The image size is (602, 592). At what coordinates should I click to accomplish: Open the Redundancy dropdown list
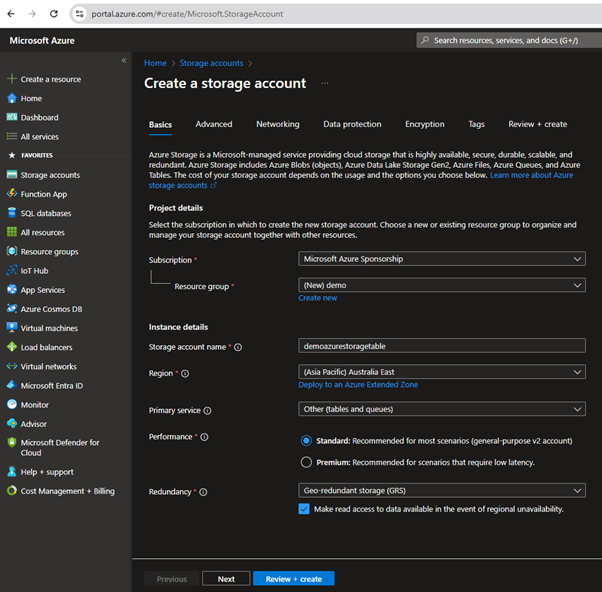(x=442, y=490)
